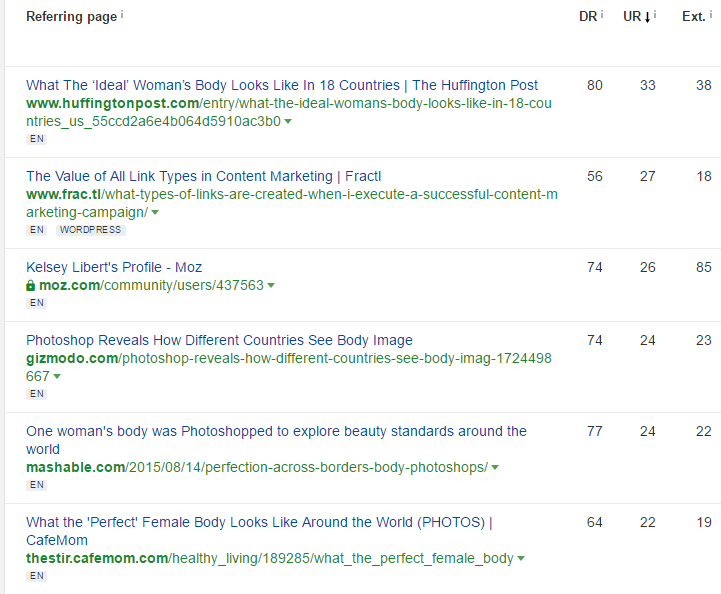The image size is (721, 594).
Task: Click the www.frac.tl URL
Action: click(x=292, y=203)
